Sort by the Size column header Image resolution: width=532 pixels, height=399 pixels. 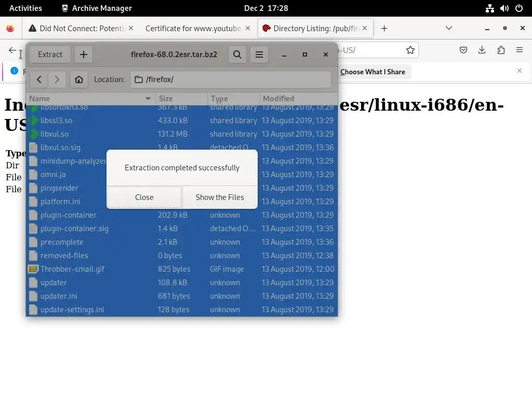(181, 98)
